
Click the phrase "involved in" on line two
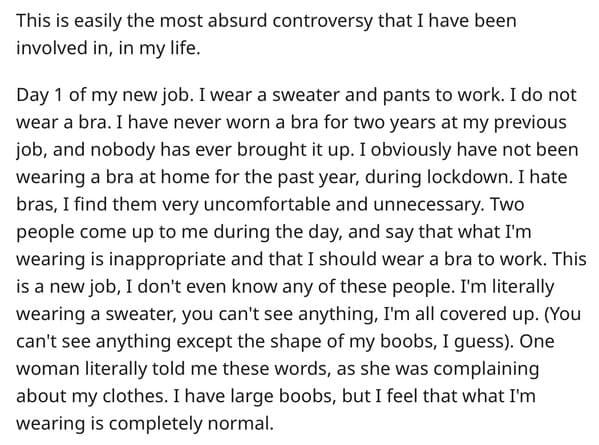64,48
